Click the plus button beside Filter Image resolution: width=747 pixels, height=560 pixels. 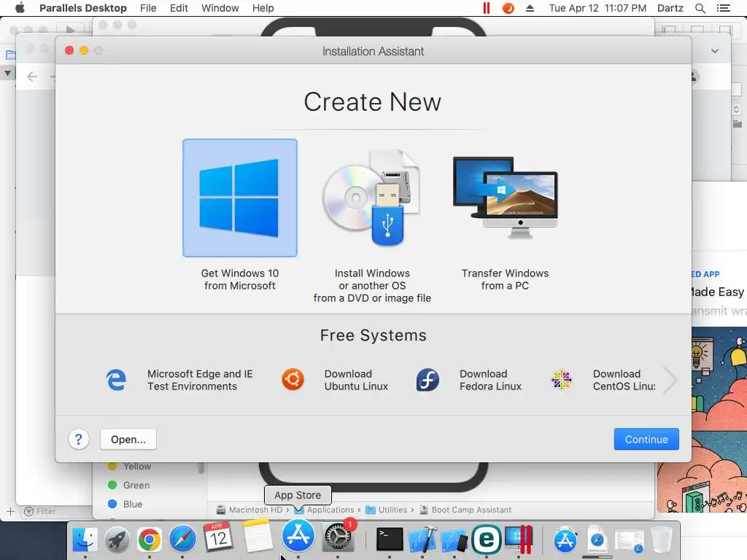coord(10,511)
